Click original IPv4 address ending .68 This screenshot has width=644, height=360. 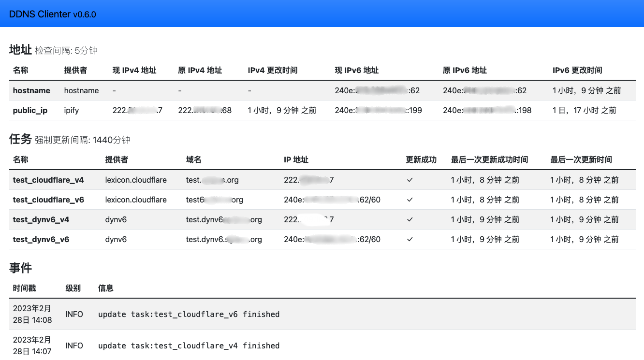205,110
